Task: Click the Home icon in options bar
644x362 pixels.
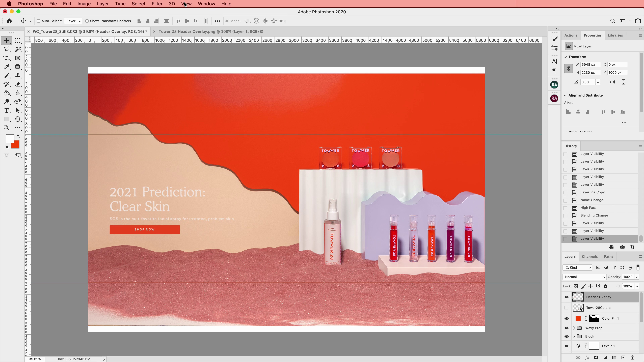Action: (9, 21)
